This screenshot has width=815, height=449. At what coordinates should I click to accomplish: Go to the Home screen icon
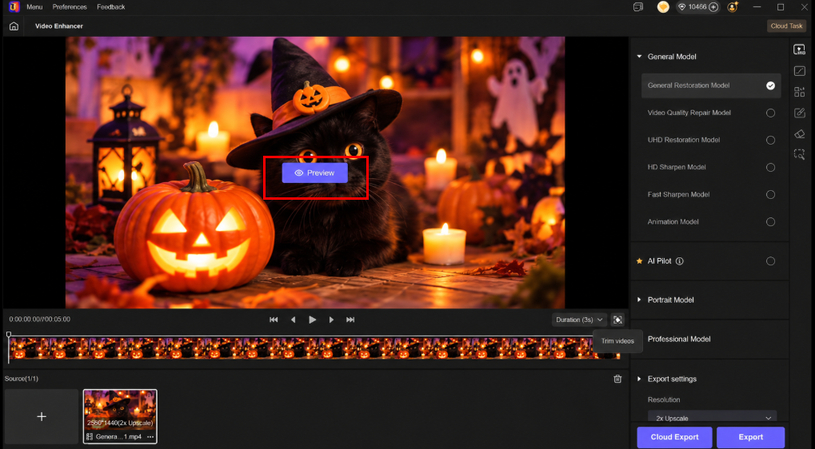point(14,26)
